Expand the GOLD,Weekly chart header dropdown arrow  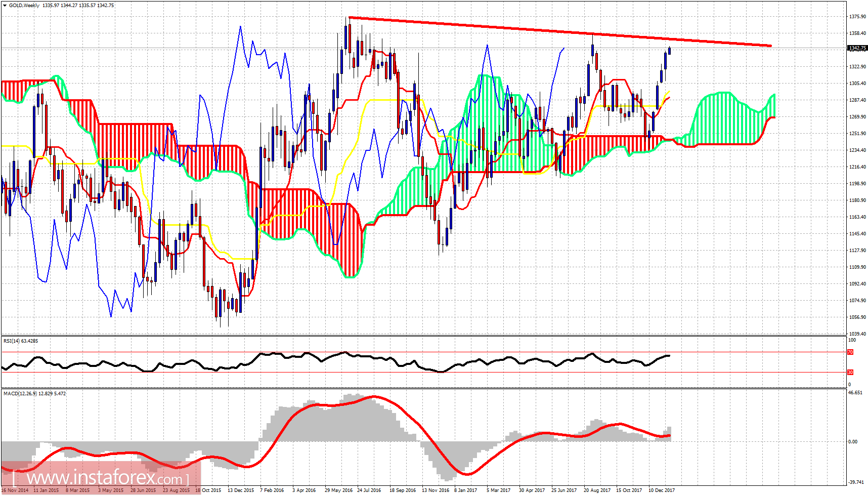(4, 5)
